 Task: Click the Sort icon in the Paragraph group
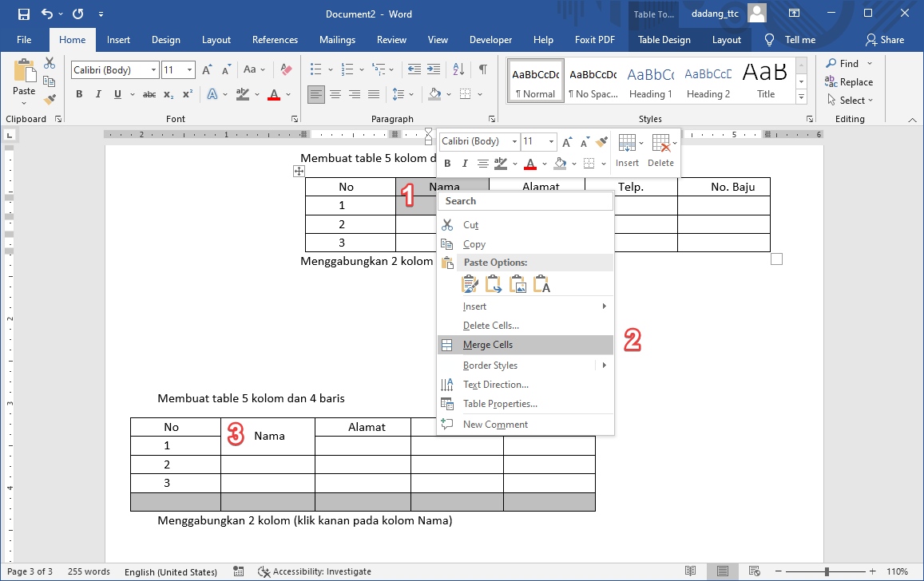click(x=458, y=69)
